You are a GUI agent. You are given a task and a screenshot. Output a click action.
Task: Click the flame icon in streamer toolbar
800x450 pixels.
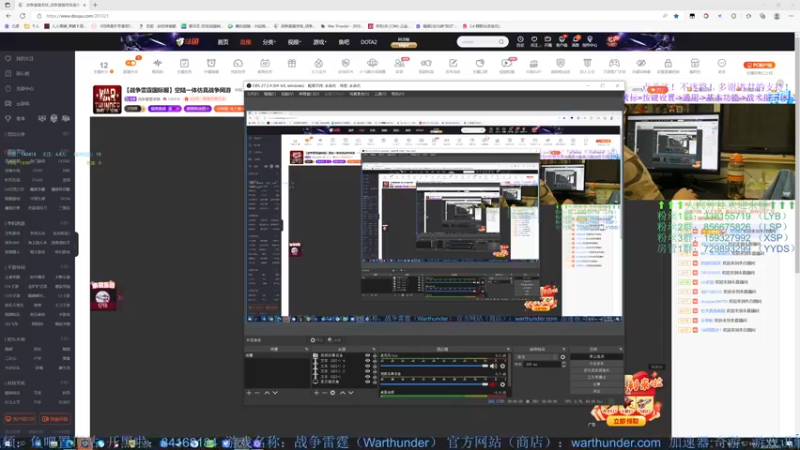click(x=318, y=63)
